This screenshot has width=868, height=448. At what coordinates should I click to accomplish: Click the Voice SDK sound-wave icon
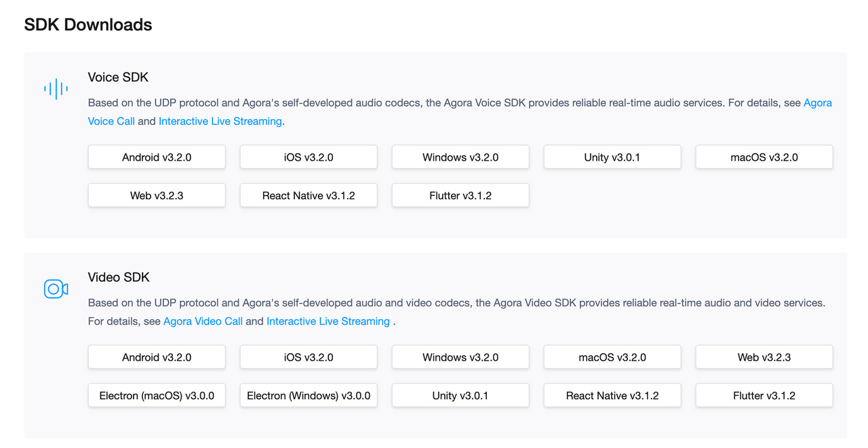(56, 88)
